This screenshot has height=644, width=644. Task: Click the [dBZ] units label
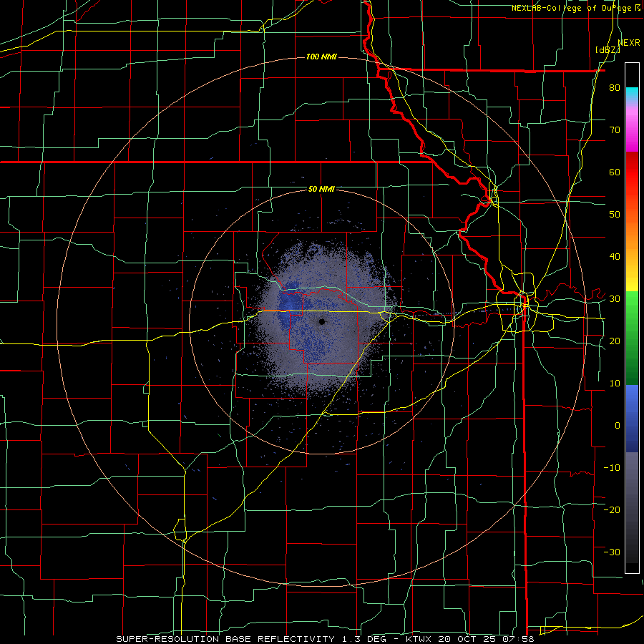coord(608,50)
